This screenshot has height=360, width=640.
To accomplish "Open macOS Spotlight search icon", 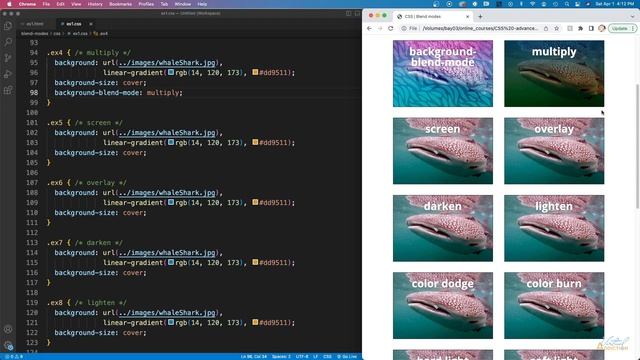I will tap(567, 4).
